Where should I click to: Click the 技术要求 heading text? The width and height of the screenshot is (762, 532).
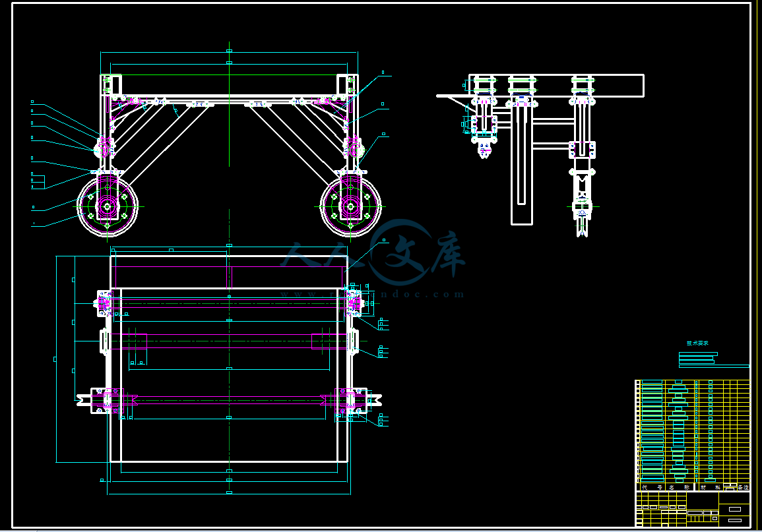pos(697,343)
